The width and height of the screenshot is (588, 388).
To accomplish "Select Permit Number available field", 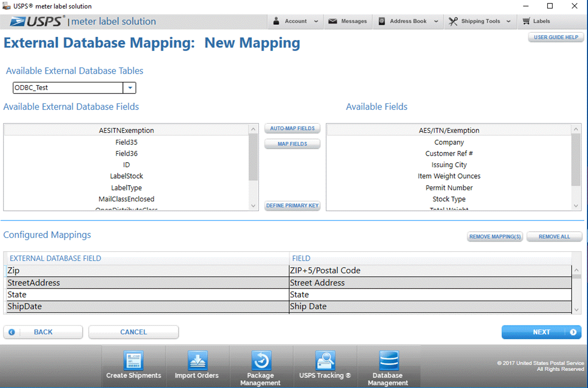I will [449, 188].
